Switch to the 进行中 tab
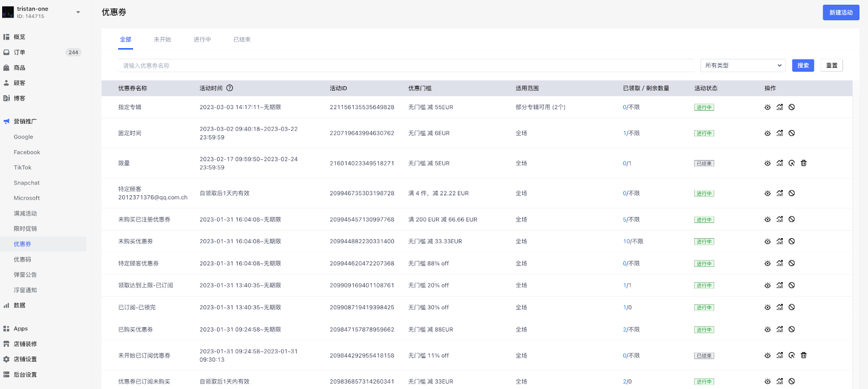The height and width of the screenshot is (389, 868). coord(202,40)
